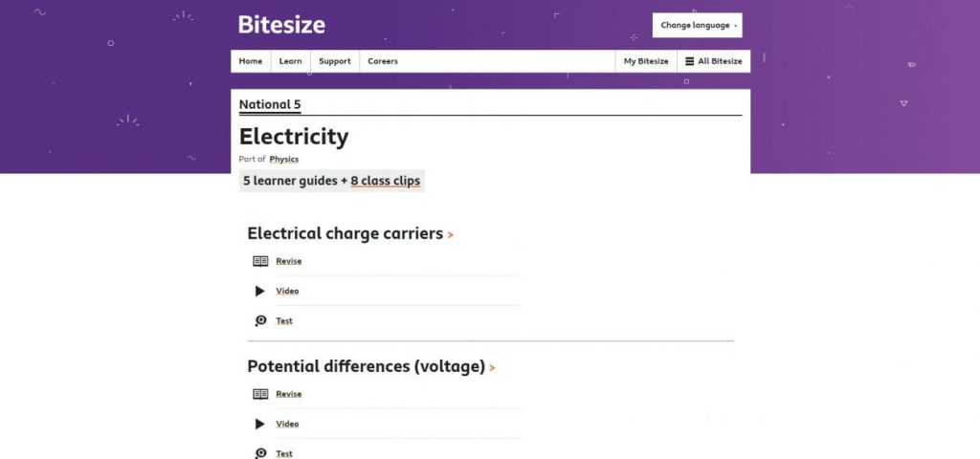Click the test icon under Potential differences

click(x=260, y=453)
